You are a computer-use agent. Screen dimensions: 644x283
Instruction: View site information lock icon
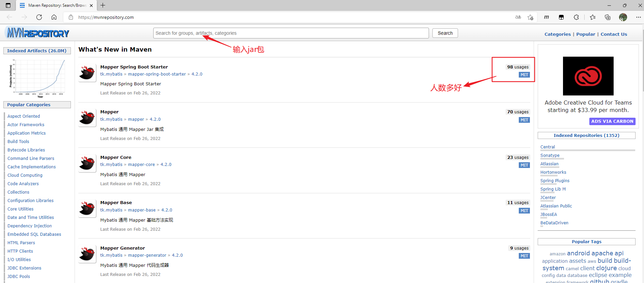pyautogui.click(x=71, y=17)
